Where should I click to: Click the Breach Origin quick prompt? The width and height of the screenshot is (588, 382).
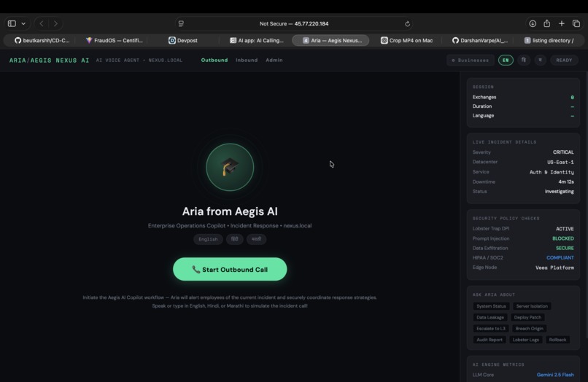click(x=529, y=329)
